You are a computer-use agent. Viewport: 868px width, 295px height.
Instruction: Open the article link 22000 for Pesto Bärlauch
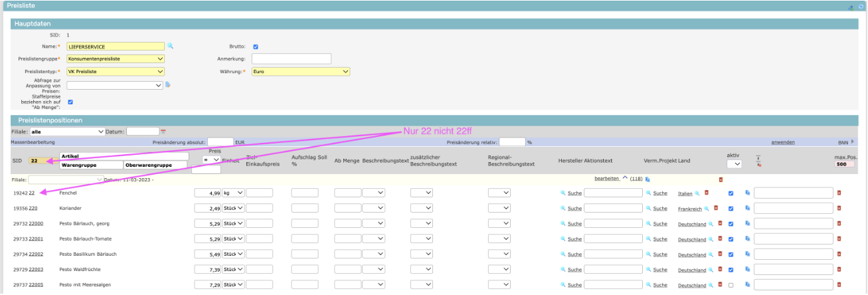tap(36, 225)
